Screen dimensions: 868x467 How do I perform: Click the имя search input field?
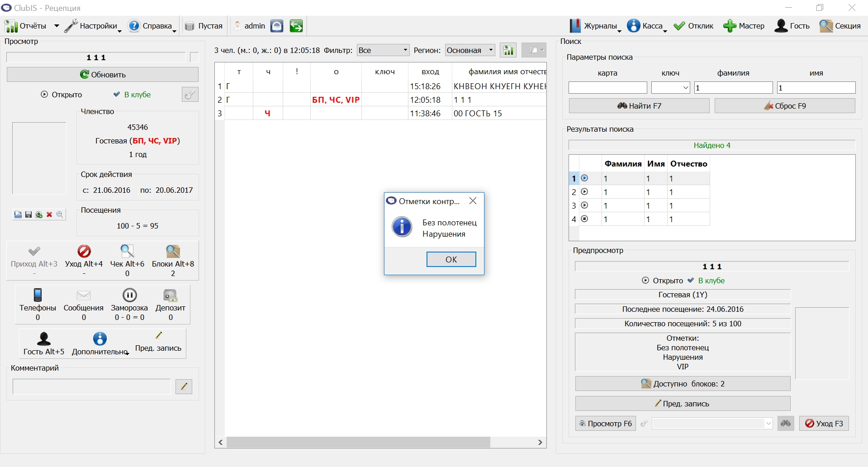point(816,87)
